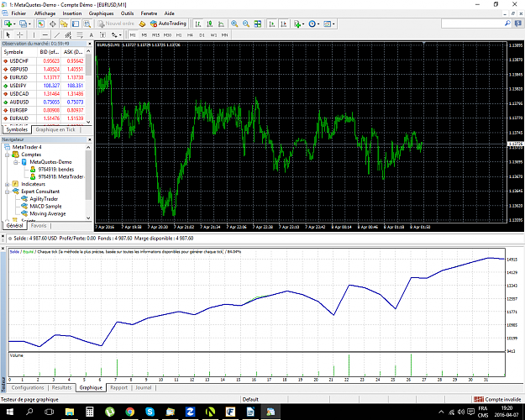
Task: Zoom in on the chart
Action: (234, 24)
